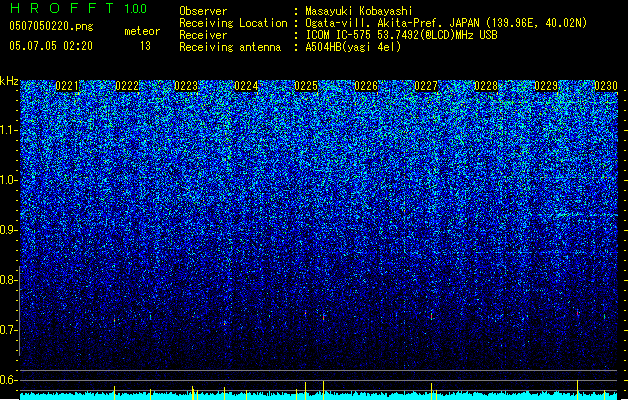Select the location text Ogata-vill. Akita-Pref. JAPAN

(x=392, y=23)
